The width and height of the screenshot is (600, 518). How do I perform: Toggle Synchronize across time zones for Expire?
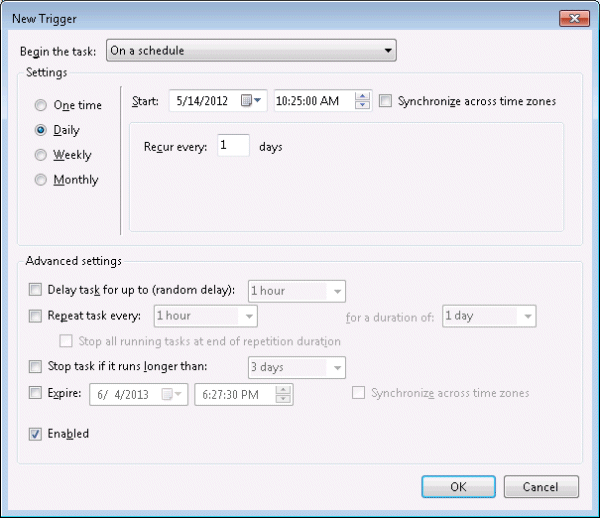pyautogui.click(x=359, y=393)
